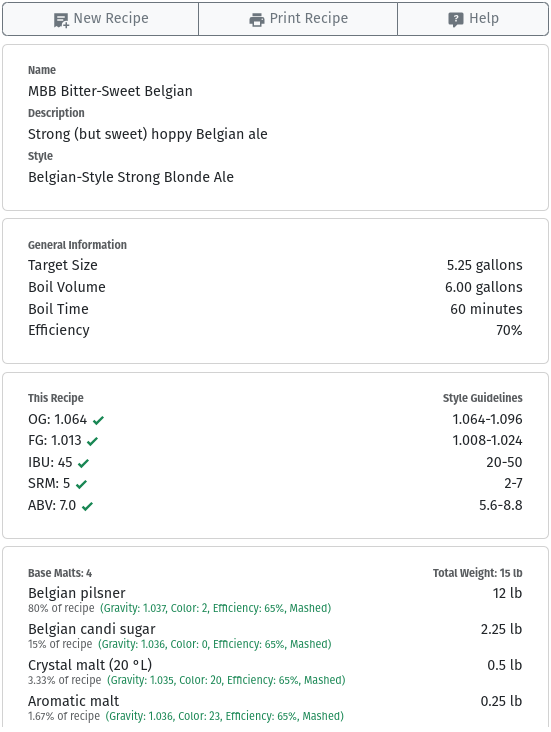
Task: Click the green checkmark next to OG
Action: coord(98,420)
